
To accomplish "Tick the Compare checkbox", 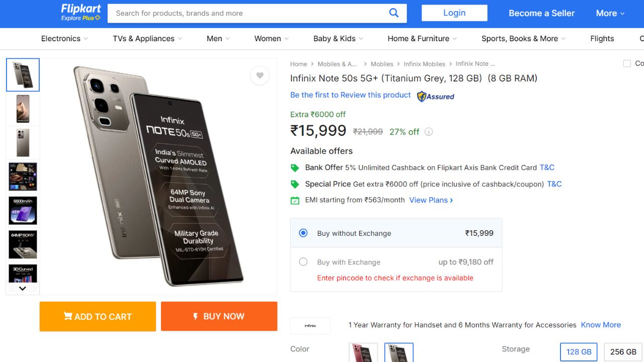I will [x=627, y=63].
